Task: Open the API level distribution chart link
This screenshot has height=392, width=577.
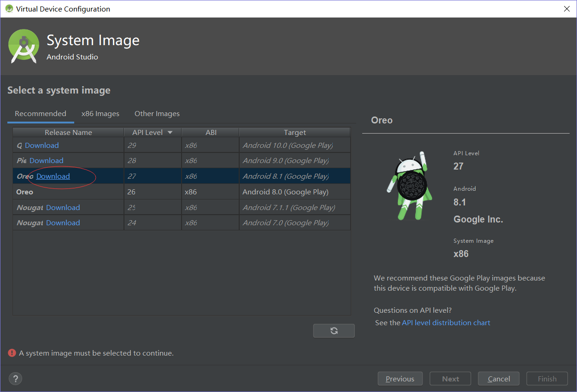Action: pos(446,323)
